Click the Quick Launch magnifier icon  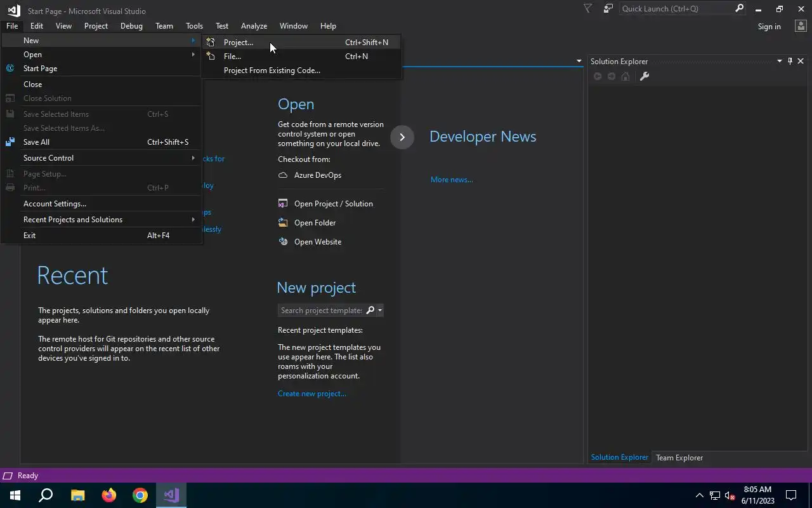coord(739,8)
